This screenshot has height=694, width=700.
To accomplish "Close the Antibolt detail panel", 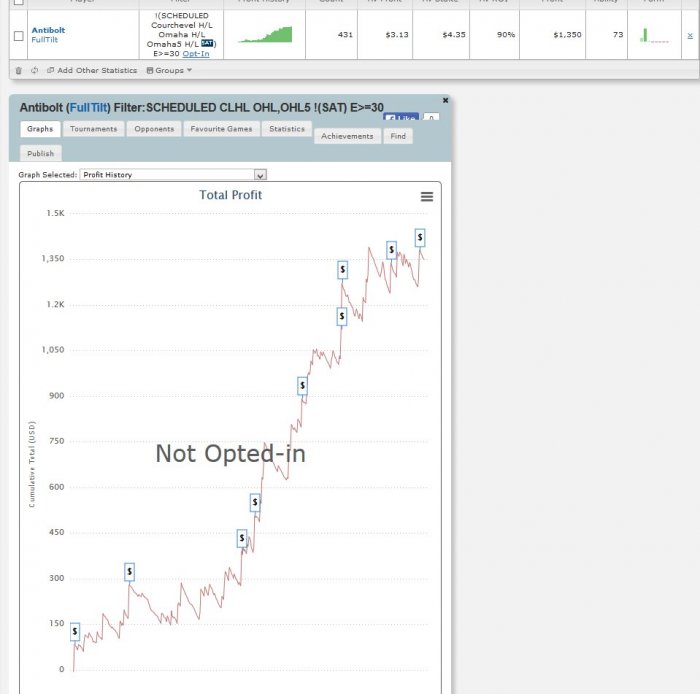I will pyautogui.click(x=445, y=100).
